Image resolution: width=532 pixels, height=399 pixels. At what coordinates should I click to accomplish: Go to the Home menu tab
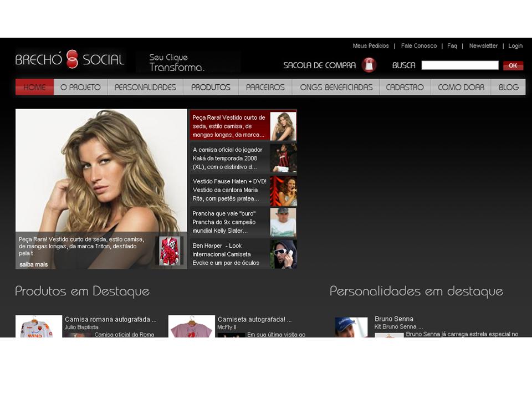pyautogui.click(x=34, y=87)
